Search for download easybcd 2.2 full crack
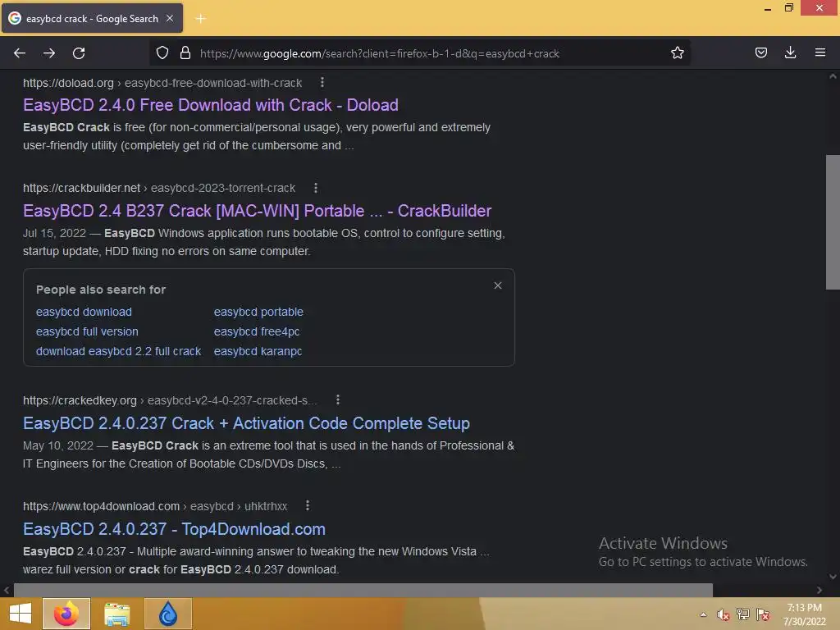This screenshot has height=630, width=840. [x=118, y=351]
